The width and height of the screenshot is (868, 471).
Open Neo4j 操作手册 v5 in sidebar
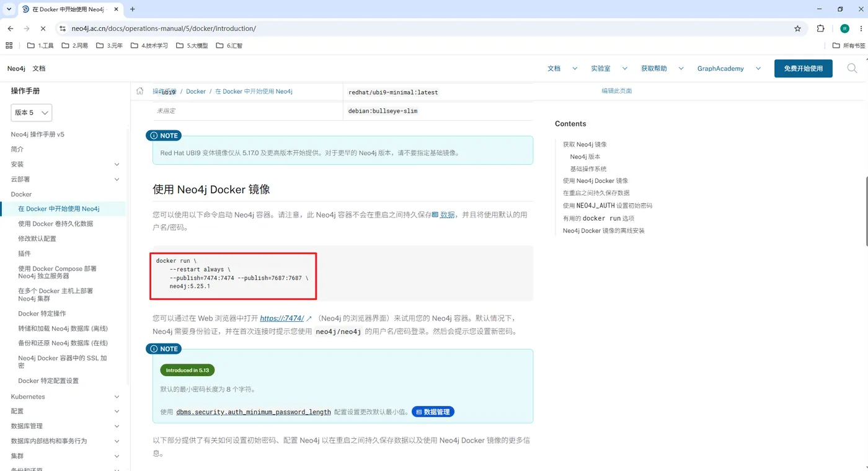pyautogui.click(x=38, y=134)
